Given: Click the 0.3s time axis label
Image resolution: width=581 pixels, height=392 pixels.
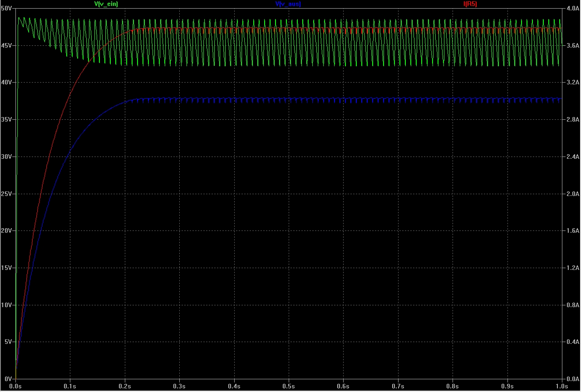Looking at the screenshot, I should 180,387.
